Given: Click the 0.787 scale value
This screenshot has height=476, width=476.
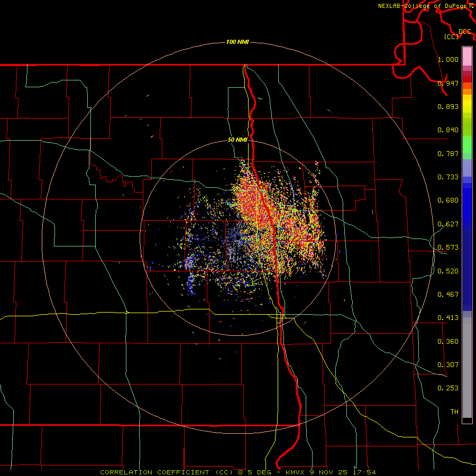Looking at the screenshot, I should point(448,153).
